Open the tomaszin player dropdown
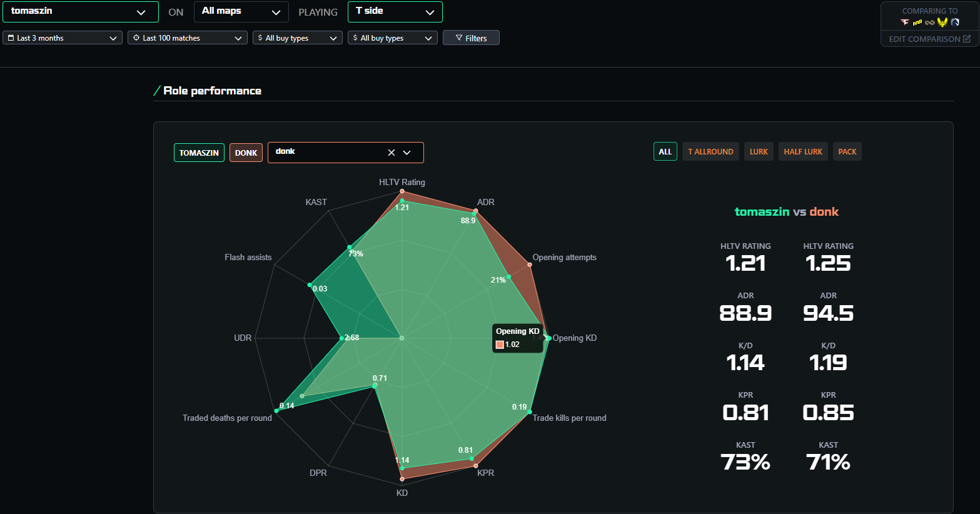Viewport: 980px width, 514px height. pos(80,12)
